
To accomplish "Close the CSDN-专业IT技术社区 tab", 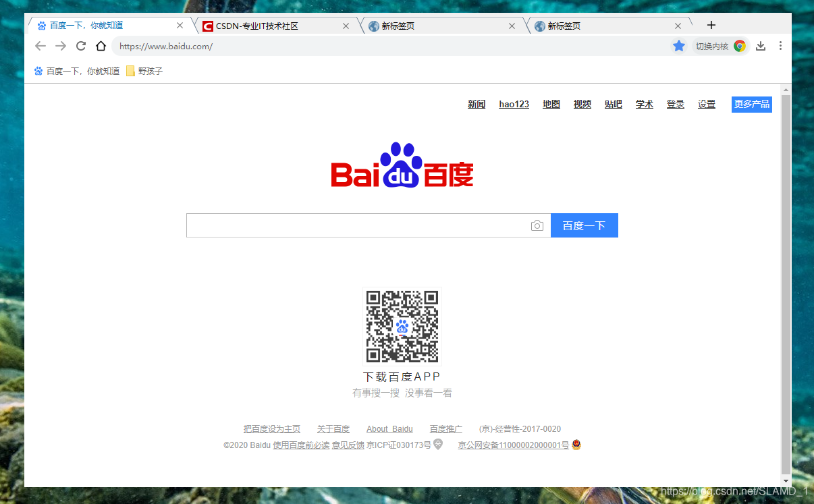I will coord(346,26).
